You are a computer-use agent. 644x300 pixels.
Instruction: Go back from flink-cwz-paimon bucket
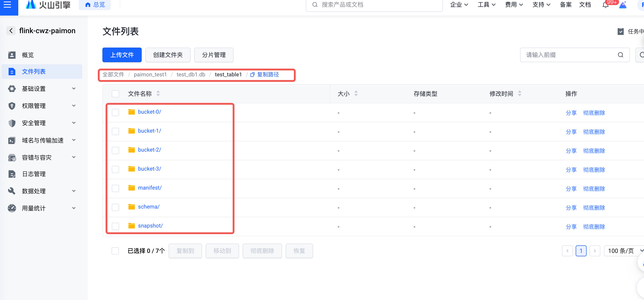coord(11,31)
